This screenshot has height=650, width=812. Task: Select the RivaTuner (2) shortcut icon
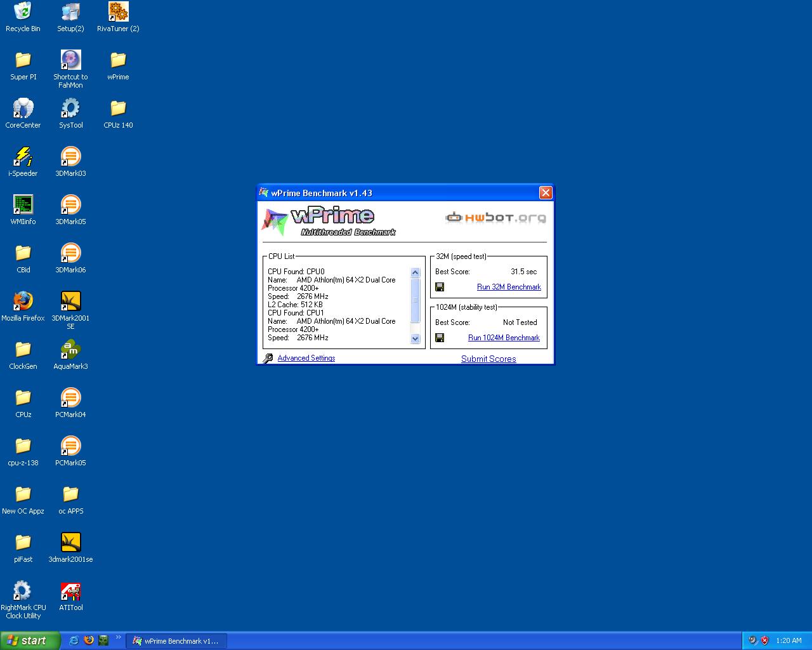118,11
